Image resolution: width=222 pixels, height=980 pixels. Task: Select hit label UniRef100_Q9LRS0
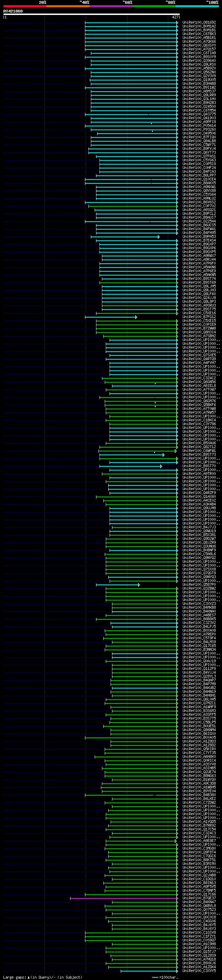[199, 64]
